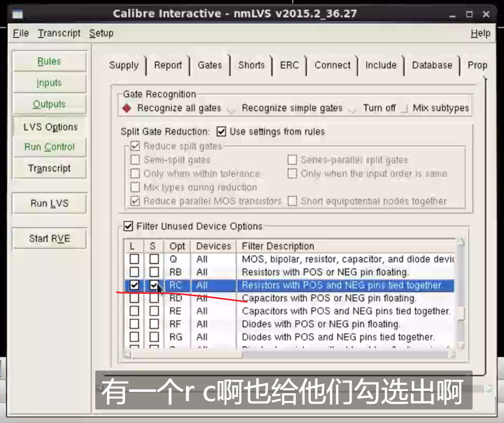Click the Start RVE button

click(49, 238)
